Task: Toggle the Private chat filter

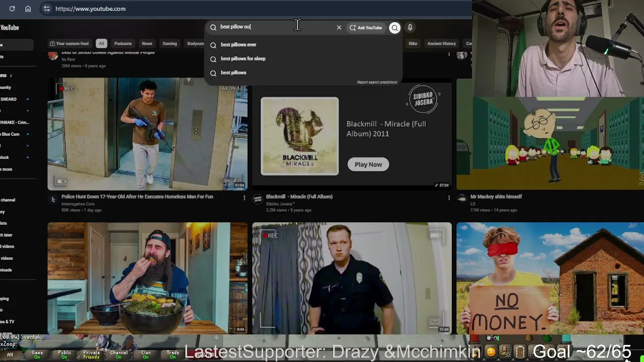Action: tap(92, 354)
